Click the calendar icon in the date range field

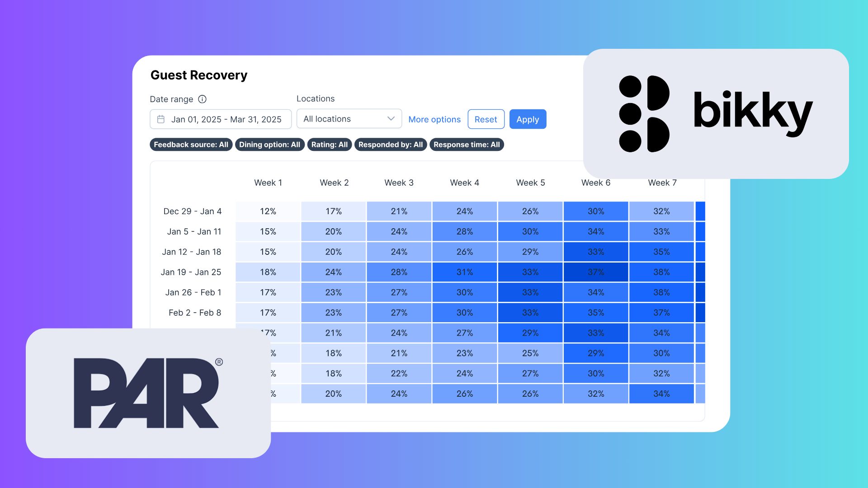[x=161, y=119]
